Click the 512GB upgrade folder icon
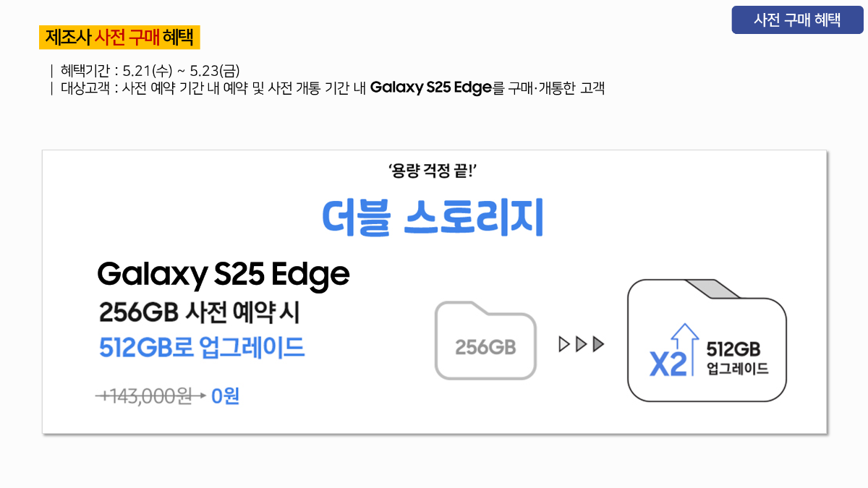 [707, 340]
